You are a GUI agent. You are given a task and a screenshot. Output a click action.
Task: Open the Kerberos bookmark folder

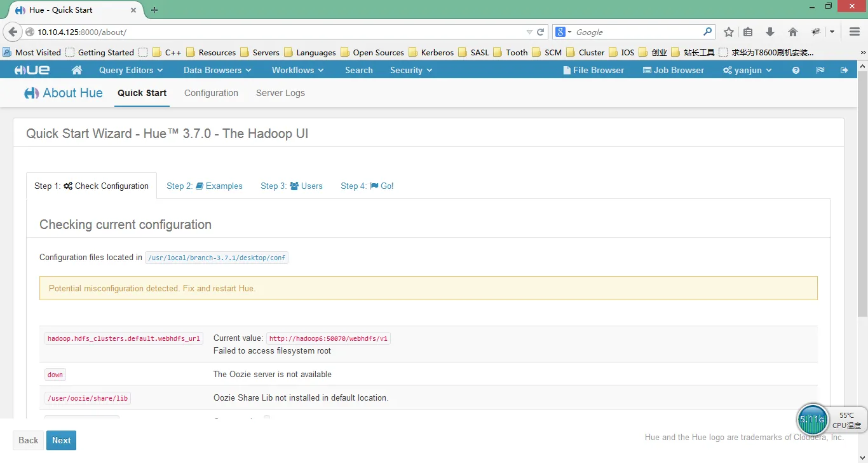pos(431,52)
